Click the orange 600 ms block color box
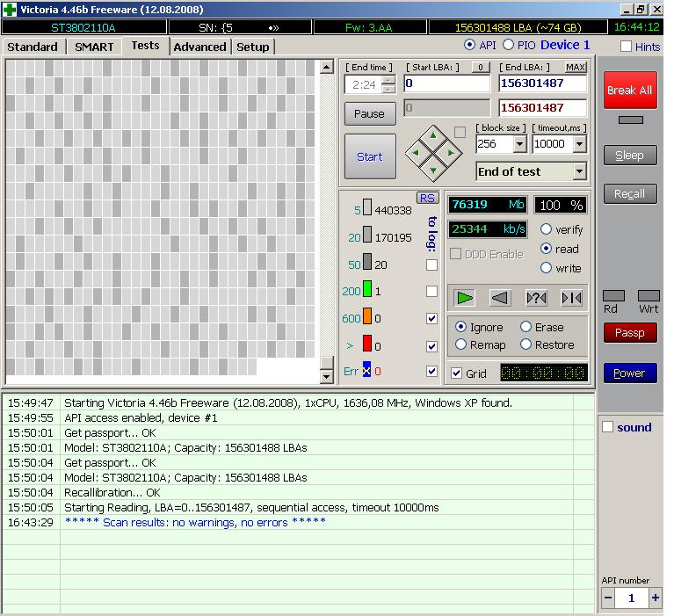The width and height of the screenshot is (674, 616). pyautogui.click(x=367, y=315)
